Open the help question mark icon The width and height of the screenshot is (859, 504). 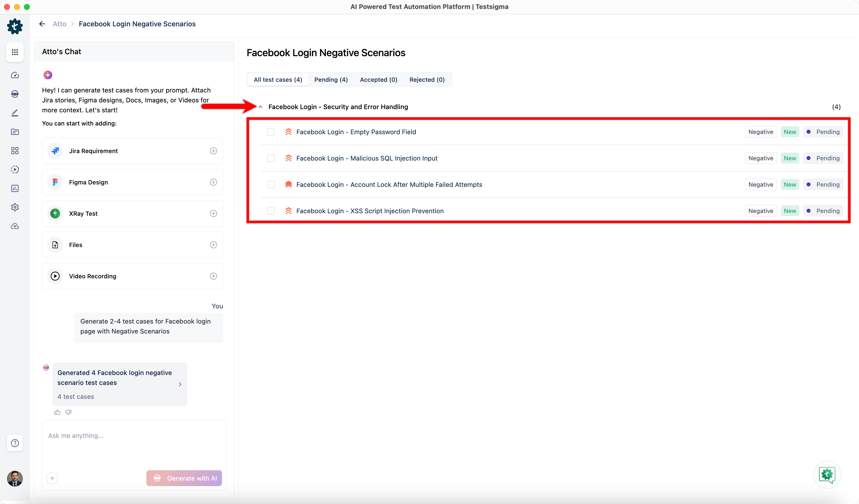point(15,443)
